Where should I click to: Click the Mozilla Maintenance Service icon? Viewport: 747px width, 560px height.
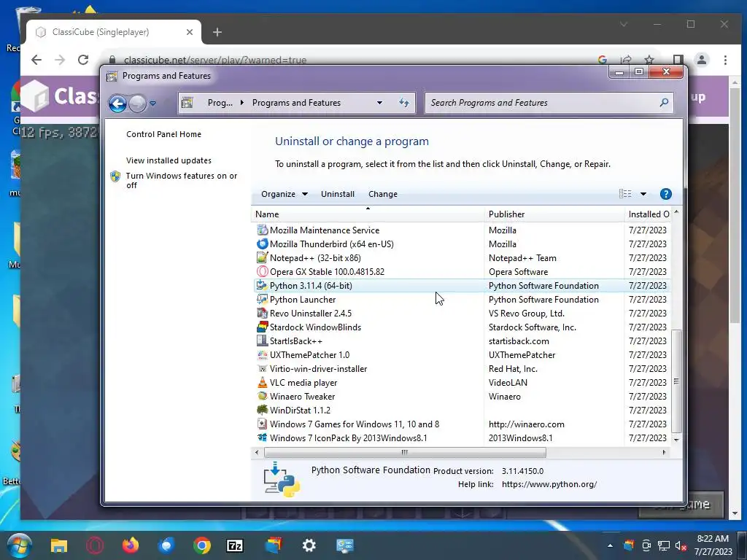pyautogui.click(x=262, y=230)
